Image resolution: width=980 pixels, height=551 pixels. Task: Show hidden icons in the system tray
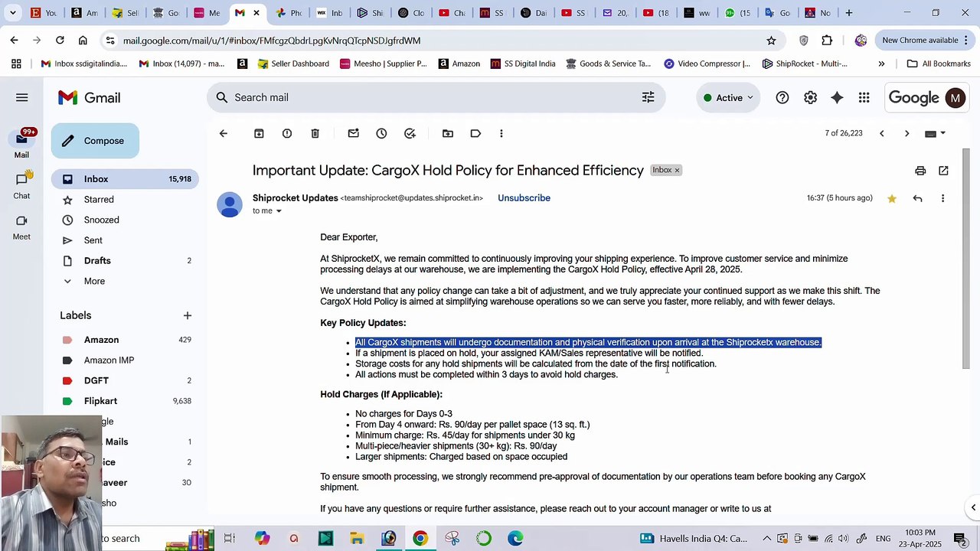[x=766, y=538]
